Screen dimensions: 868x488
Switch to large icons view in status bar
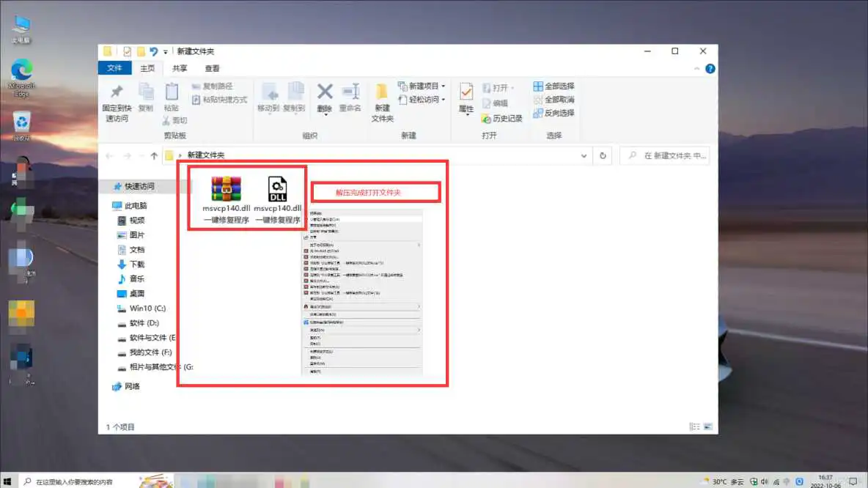coord(706,425)
